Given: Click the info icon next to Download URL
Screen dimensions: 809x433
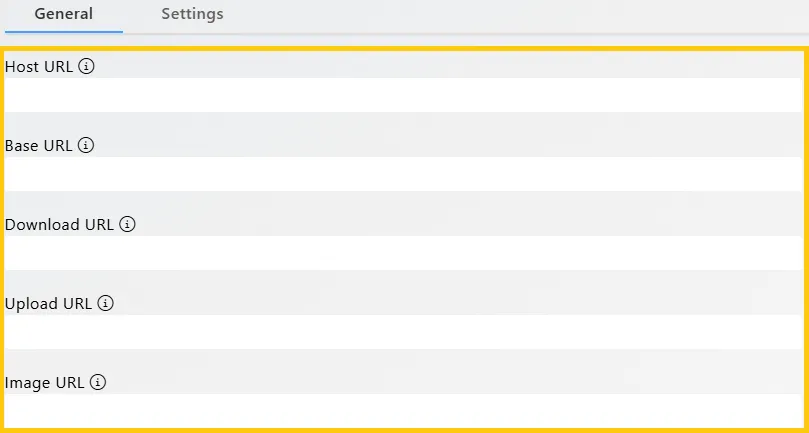Looking at the screenshot, I should click(127, 224).
